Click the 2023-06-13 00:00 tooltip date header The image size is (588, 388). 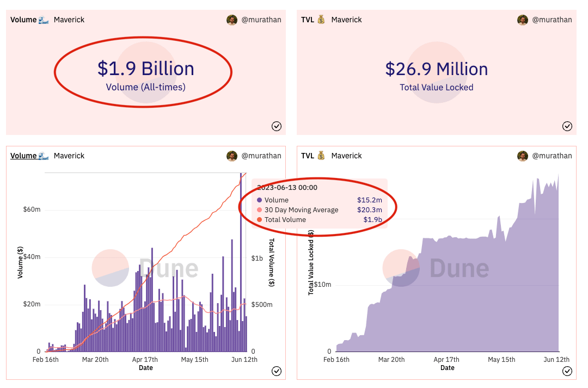(x=287, y=187)
